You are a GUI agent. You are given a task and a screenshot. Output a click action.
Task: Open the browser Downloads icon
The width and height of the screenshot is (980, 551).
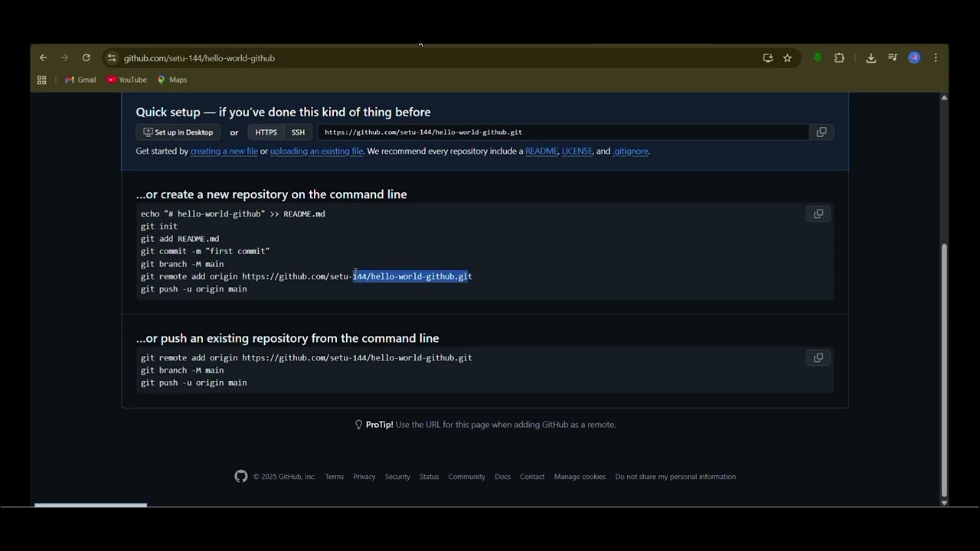[871, 58]
